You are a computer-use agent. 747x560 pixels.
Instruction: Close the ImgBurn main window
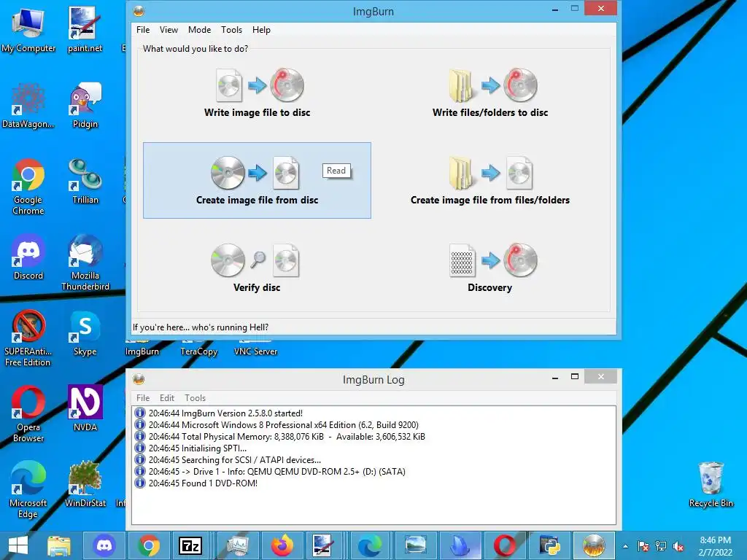click(601, 9)
